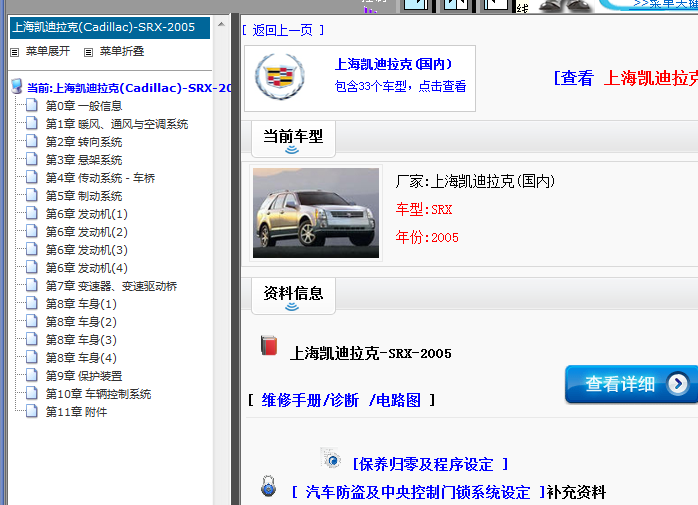Open 第4章 传动系统 - 车桥
The height and width of the screenshot is (505, 698).
click(x=100, y=178)
